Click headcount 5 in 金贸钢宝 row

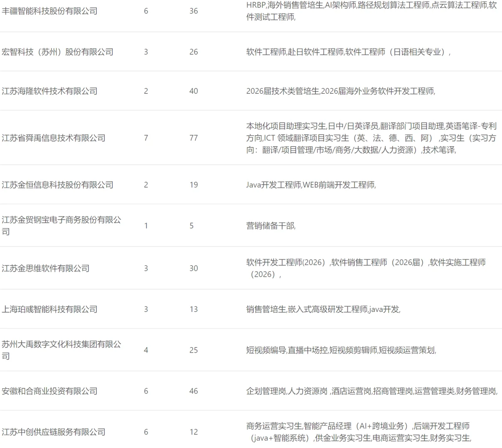point(191,226)
